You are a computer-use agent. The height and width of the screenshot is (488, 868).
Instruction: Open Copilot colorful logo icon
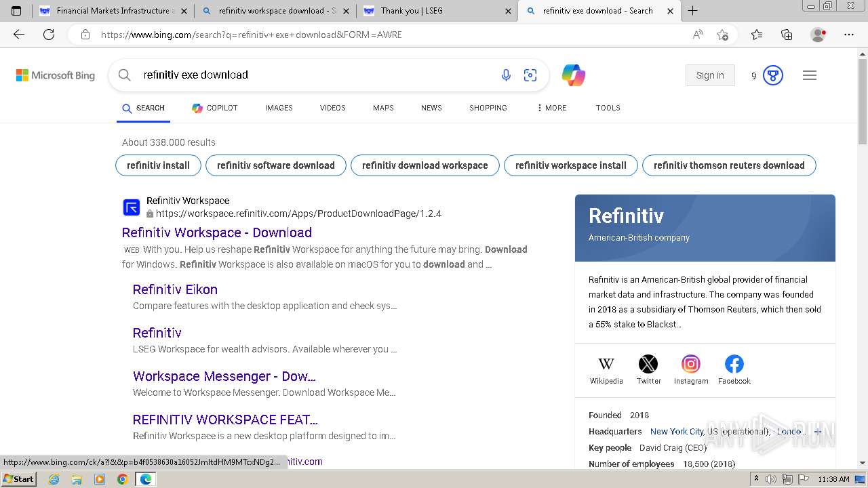coord(574,75)
